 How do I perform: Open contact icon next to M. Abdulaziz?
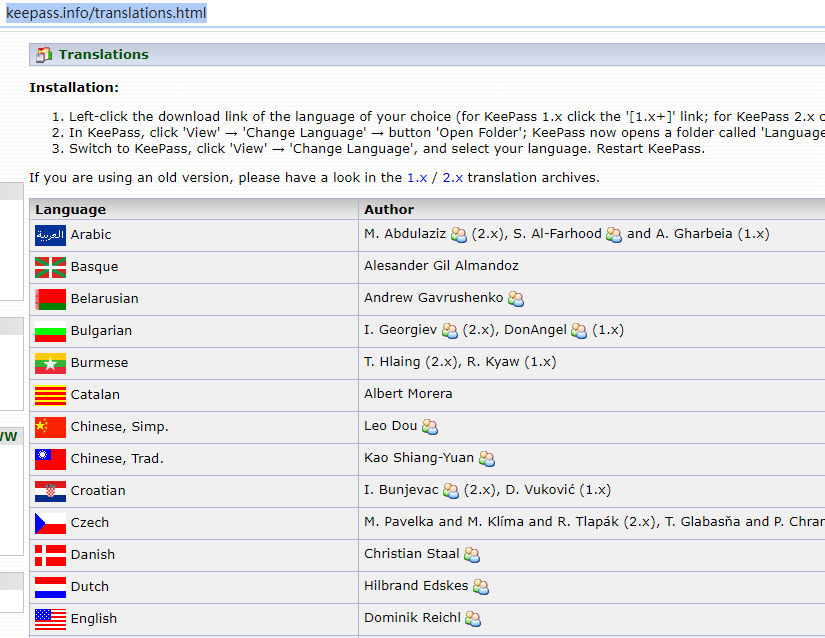click(x=459, y=235)
